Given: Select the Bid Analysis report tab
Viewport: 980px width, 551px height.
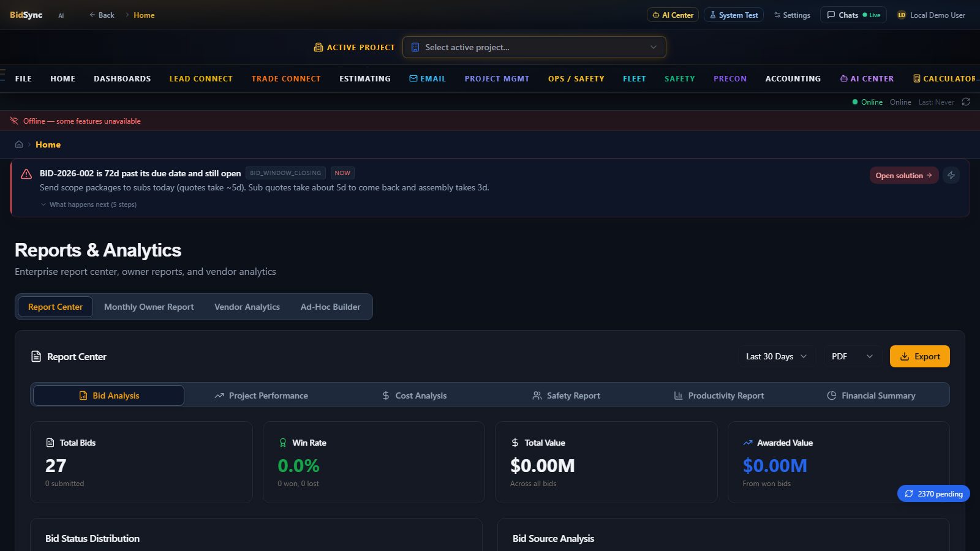Looking at the screenshot, I should (x=108, y=395).
